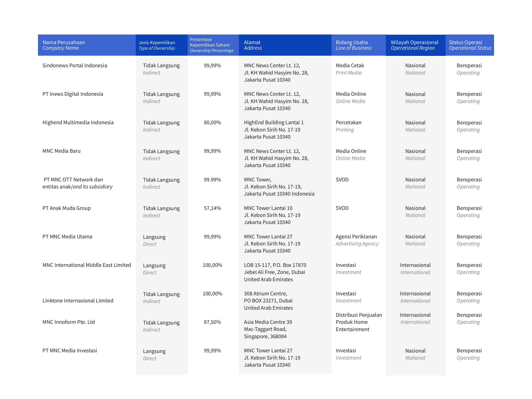The height and width of the screenshot is (399, 532).
Task: Click entitas anak/and its subsidiary text
Action: pyautogui.click(x=77, y=187)
